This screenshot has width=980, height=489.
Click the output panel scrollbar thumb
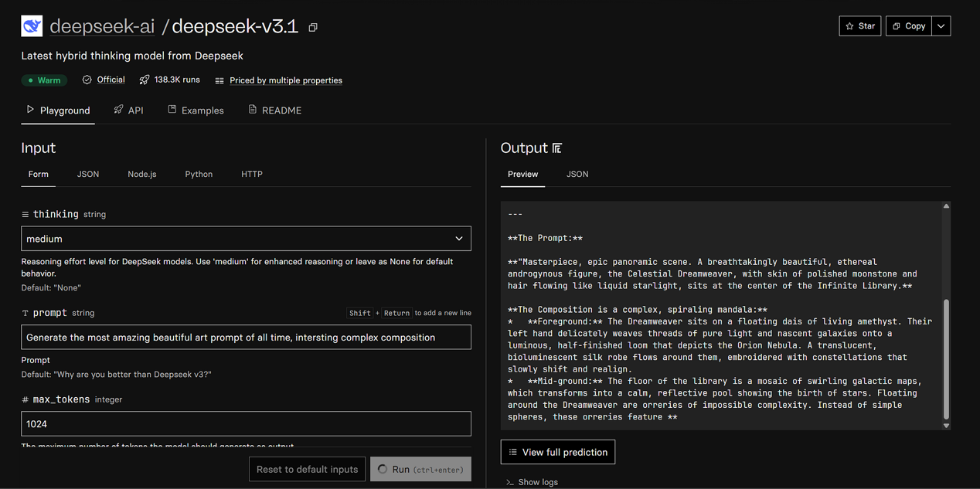[946, 359]
